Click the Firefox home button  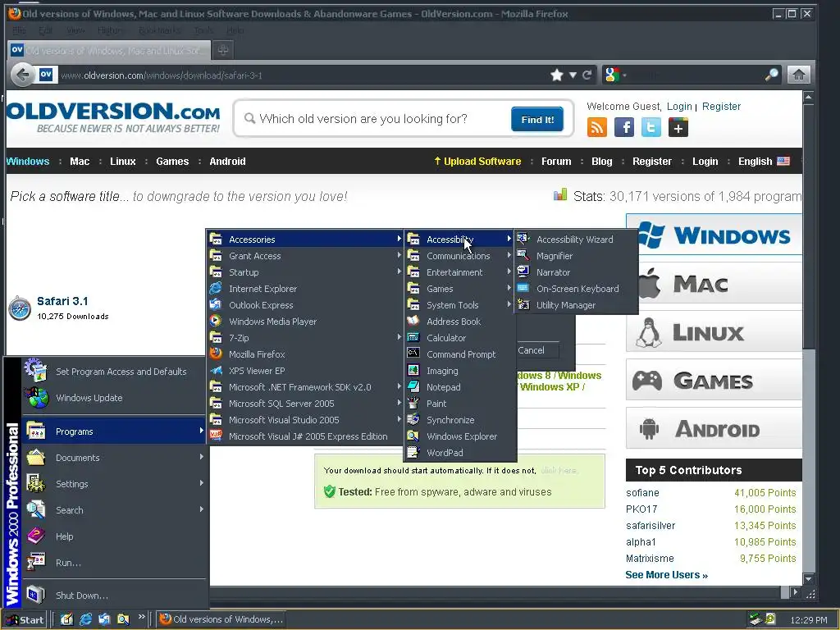[x=798, y=75]
